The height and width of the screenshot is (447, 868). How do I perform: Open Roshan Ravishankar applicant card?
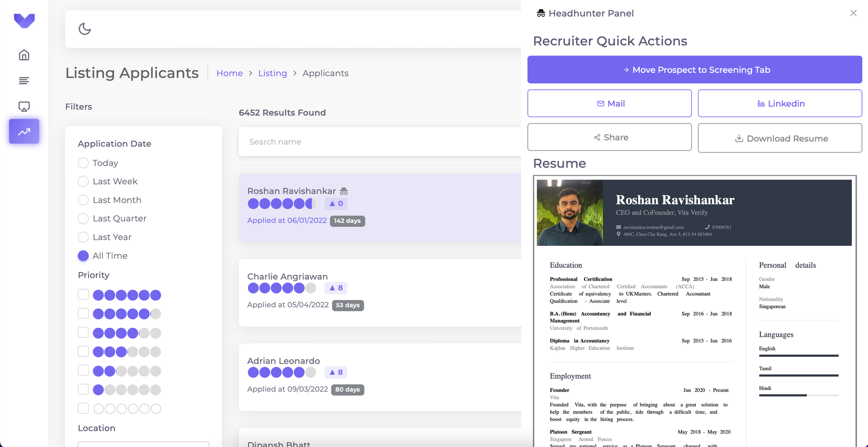pyautogui.click(x=380, y=208)
